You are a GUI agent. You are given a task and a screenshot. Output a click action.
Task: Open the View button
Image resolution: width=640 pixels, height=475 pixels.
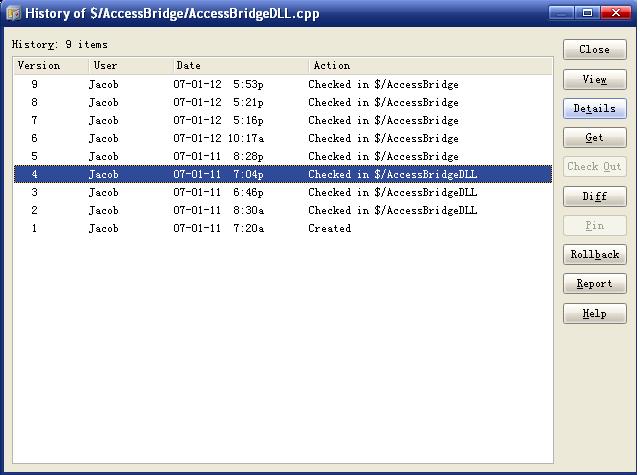[594, 79]
